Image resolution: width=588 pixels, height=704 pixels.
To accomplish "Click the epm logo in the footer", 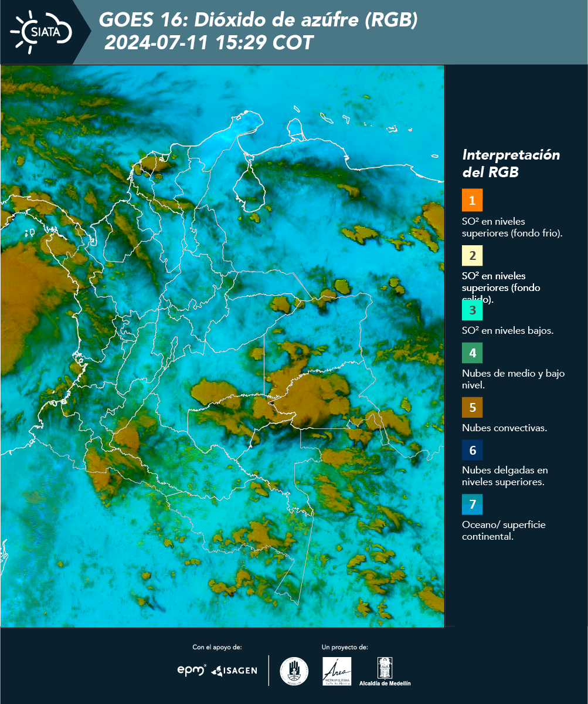I will click(x=192, y=670).
